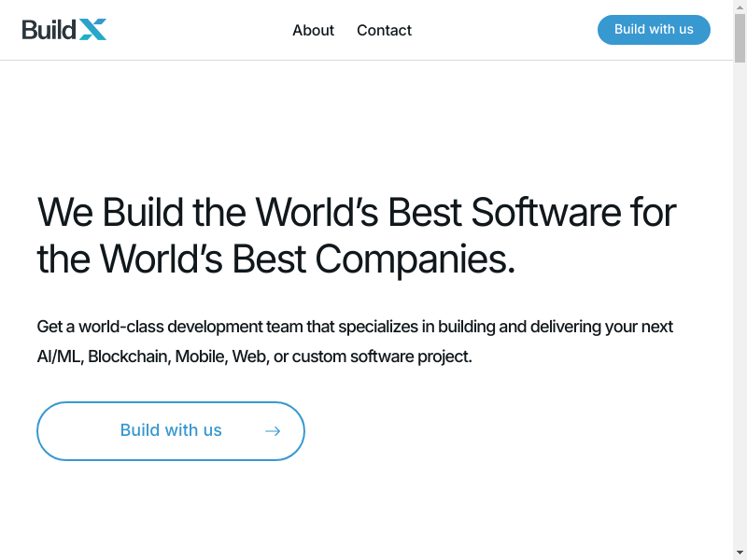
Task: Go to the Contact navigation link
Action: click(384, 30)
